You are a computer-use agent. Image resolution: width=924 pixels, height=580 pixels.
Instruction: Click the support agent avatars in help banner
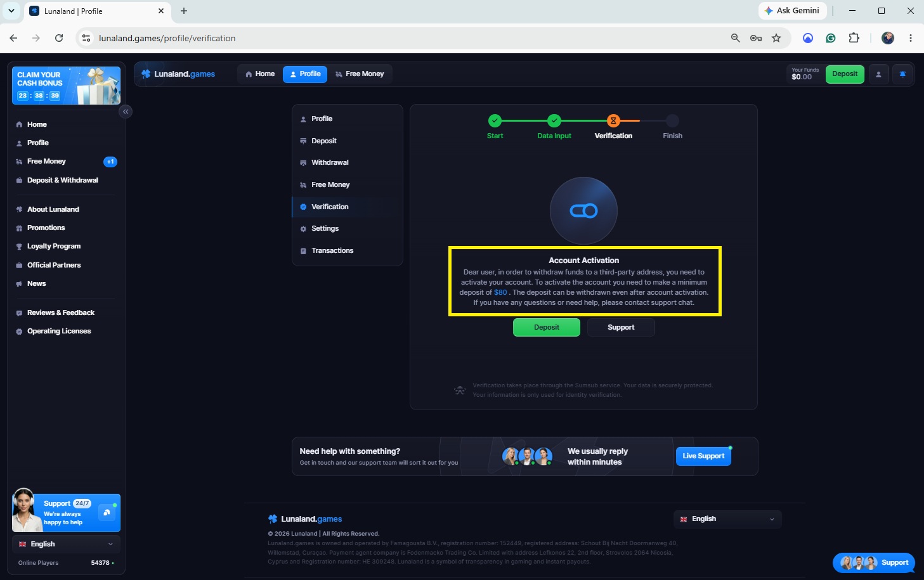pos(527,456)
